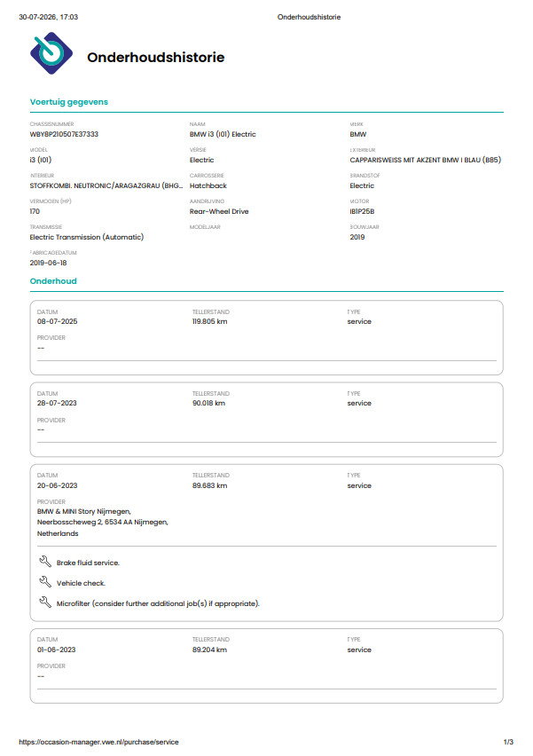Viewport: 533px width, 756px height.
Task: Click service type in 01-06-2023 record
Action: pos(359,650)
